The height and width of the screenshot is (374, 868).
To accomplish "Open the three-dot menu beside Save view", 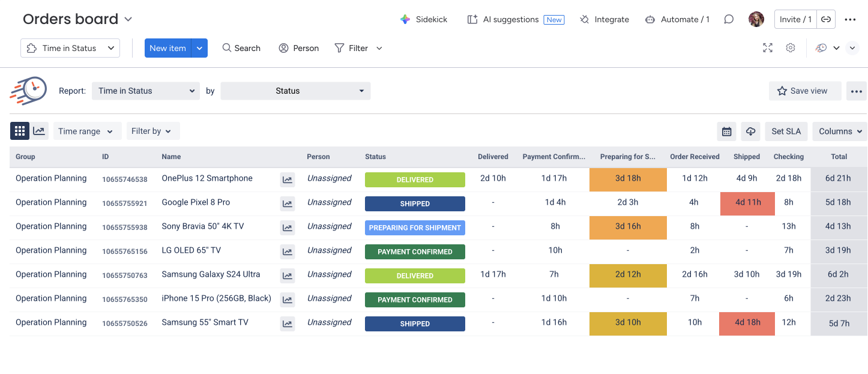I will [x=856, y=91].
